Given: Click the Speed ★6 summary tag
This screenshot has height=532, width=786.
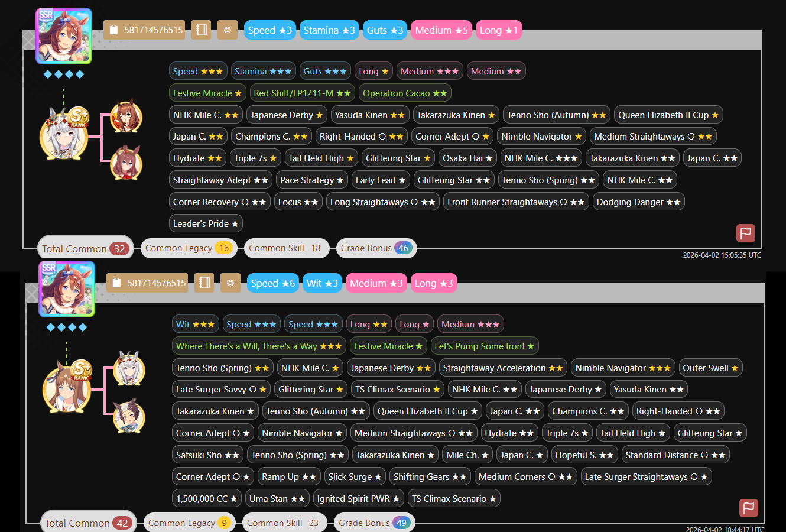Looking at the screenshot, I should 273,283.
